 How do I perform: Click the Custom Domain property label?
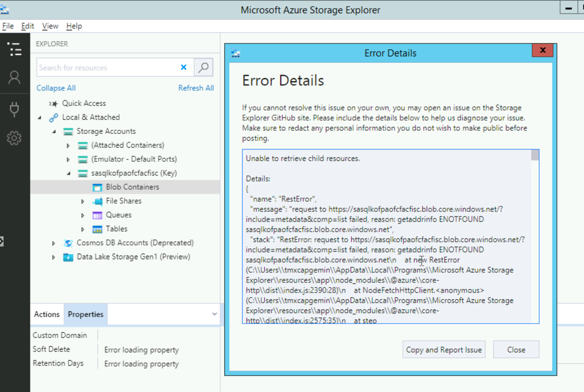tap(59, 335)
